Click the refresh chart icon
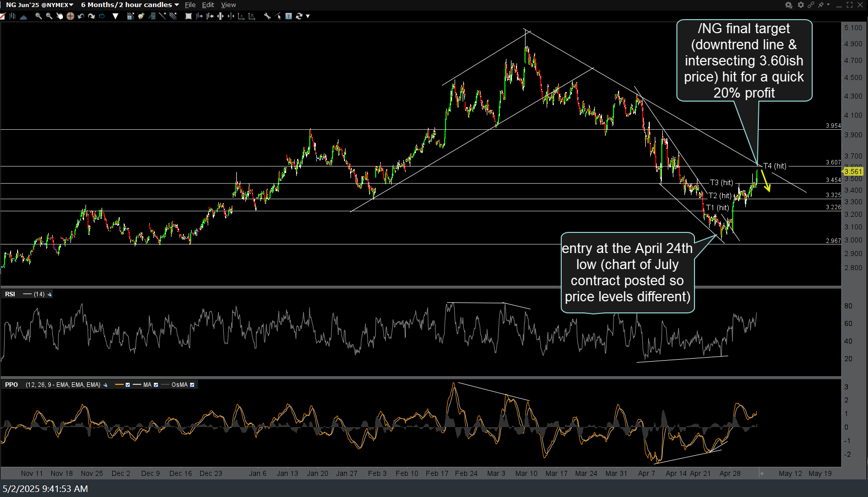The height and width of the screenshot is (497, 868). 299,16
